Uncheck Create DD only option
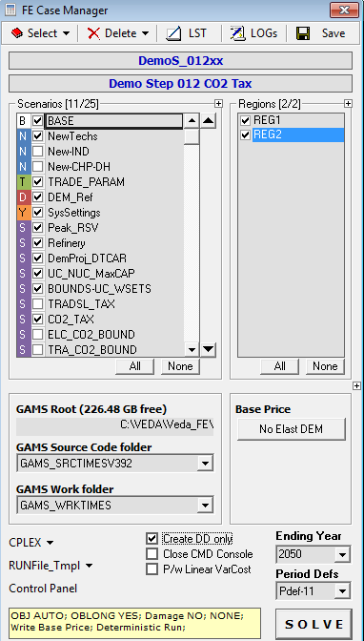This screenshot has height=641, width=364. tap(152, 539)
